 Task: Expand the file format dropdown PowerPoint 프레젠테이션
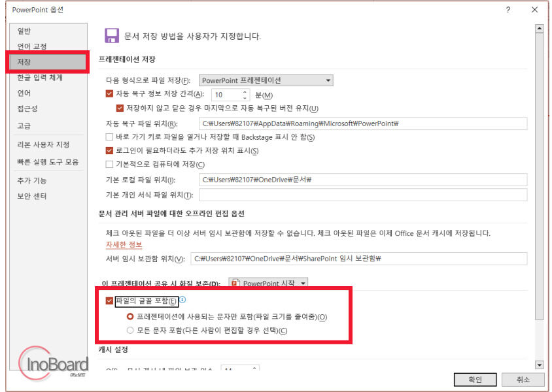click(266, 80)
